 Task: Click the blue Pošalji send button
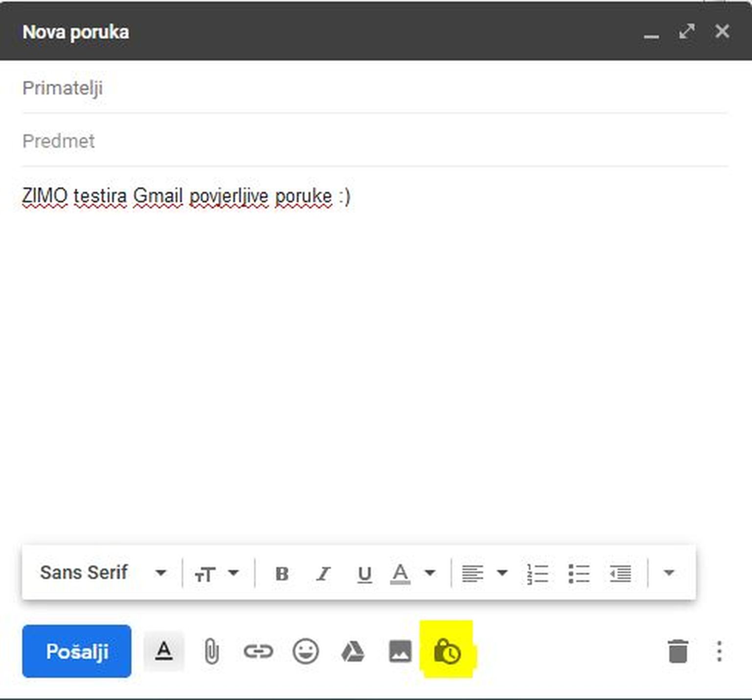(77, 651)
